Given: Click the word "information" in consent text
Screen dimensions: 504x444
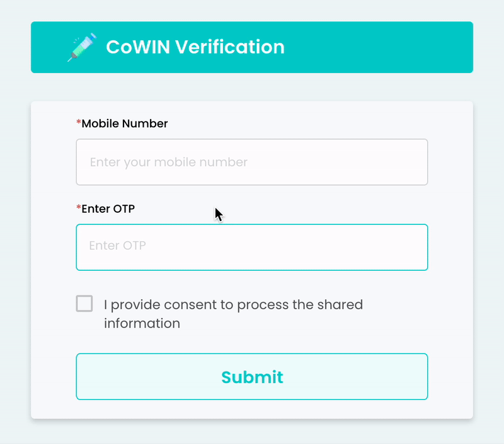Looking at the screenshot, I should [x=142, y=324].
